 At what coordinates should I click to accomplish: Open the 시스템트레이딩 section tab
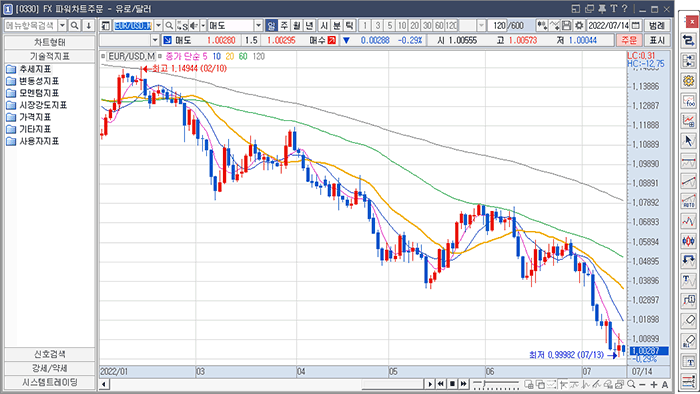click(x=50, y=382)
